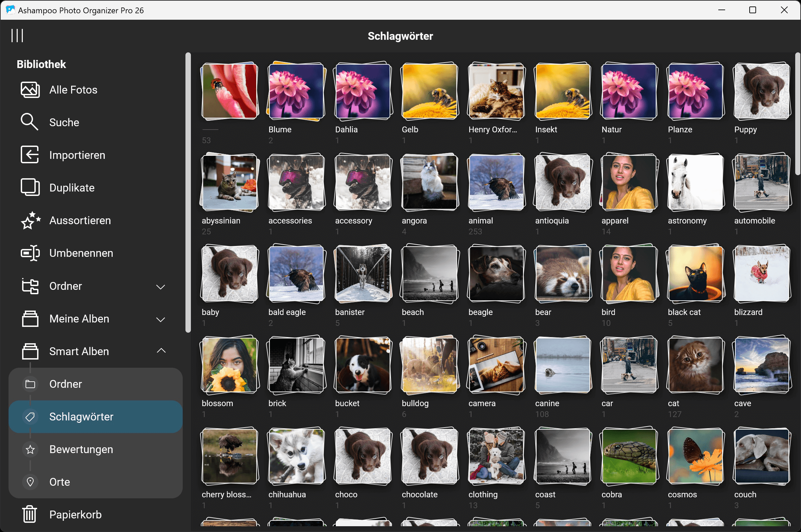Open the sidebar hamburger menu
Image resolution: width=801 pixels, height=532 pixels.
[18, 35]
